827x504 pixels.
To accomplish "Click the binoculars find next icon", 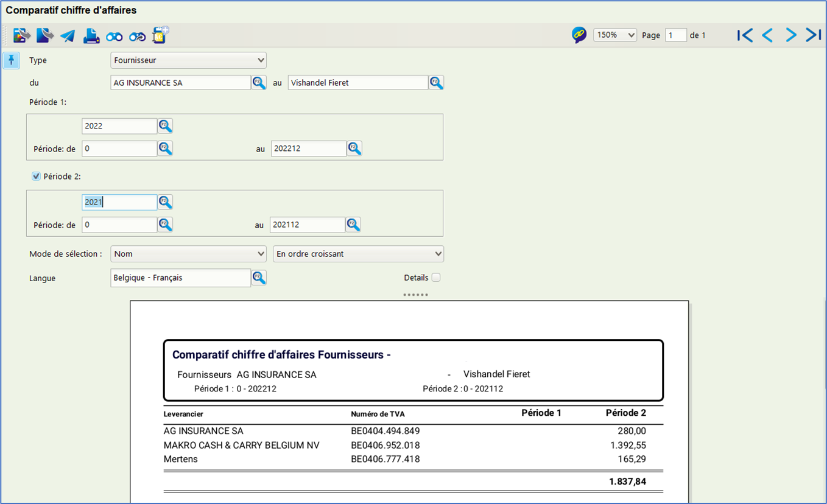I will point(138,37).
